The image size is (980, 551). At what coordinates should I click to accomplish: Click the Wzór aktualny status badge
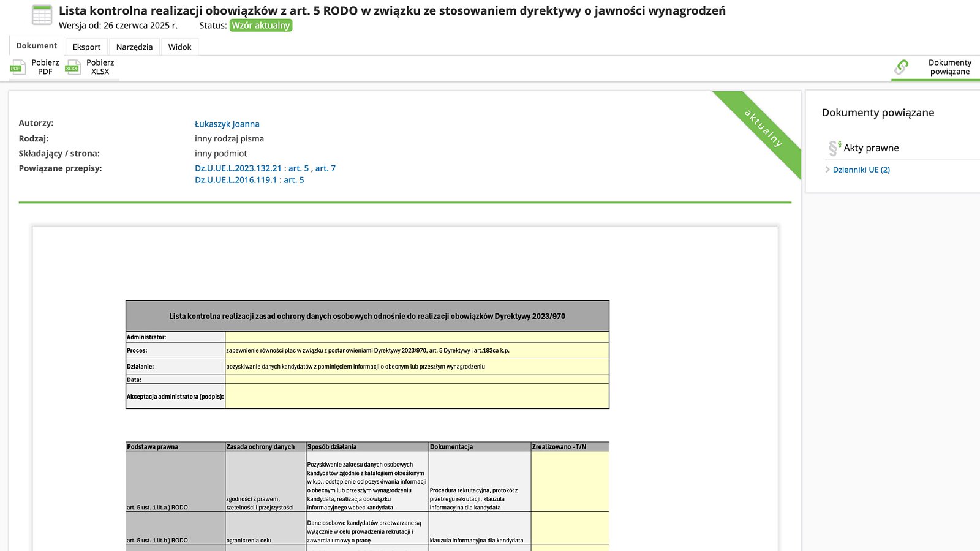pos(261,26)
